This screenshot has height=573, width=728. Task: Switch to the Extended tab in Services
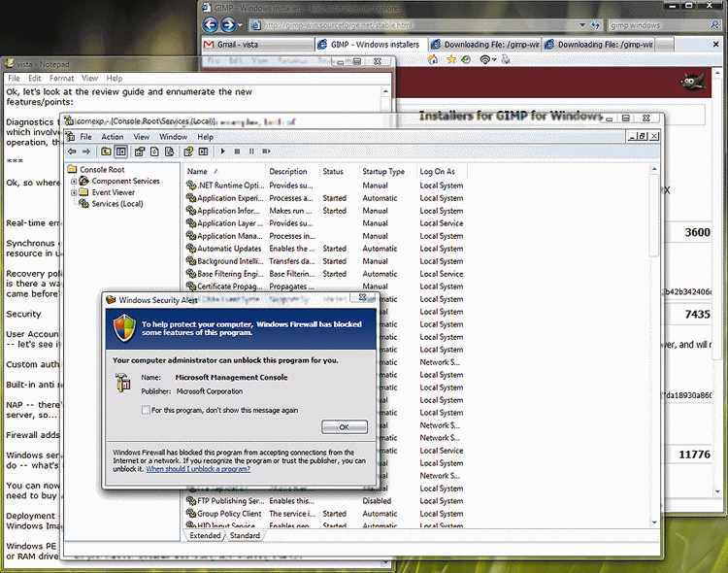tap(205, 535)
